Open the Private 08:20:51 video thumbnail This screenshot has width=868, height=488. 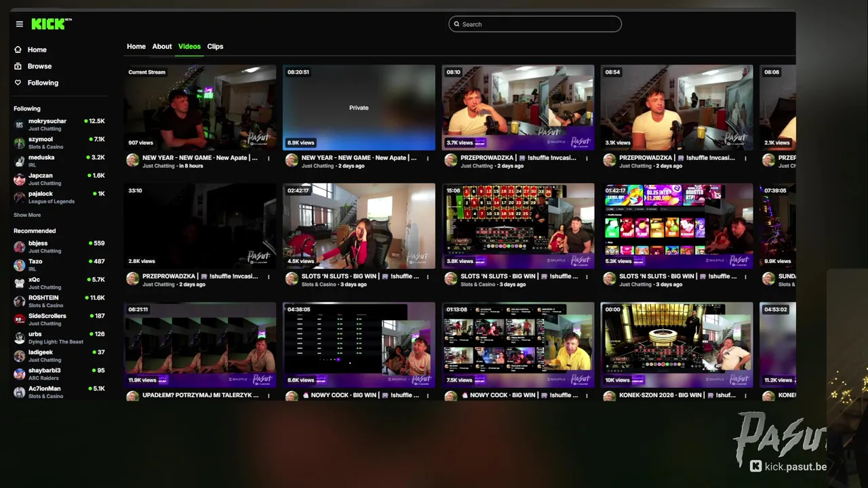click(359, 107)
